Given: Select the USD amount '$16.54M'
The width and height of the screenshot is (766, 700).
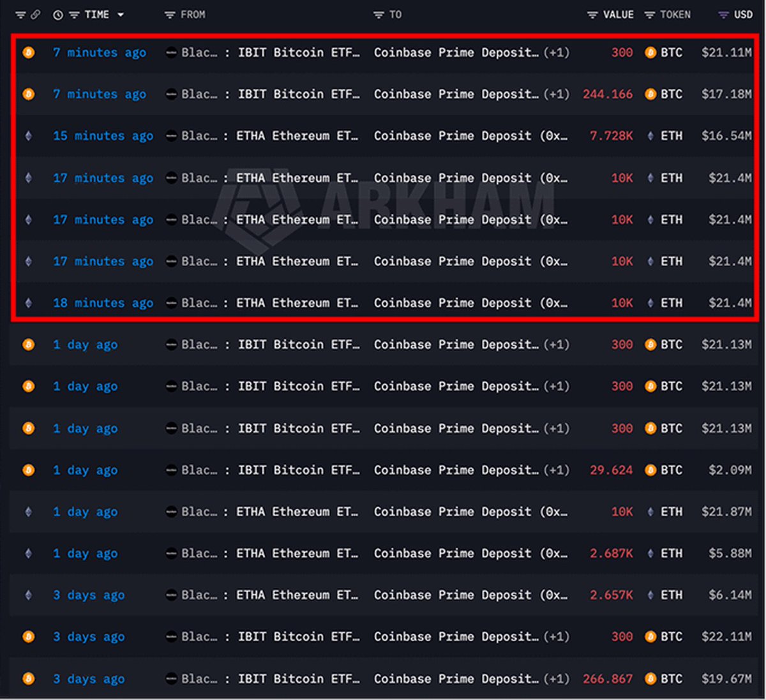Looking at the screenshot, I should 726,136.
